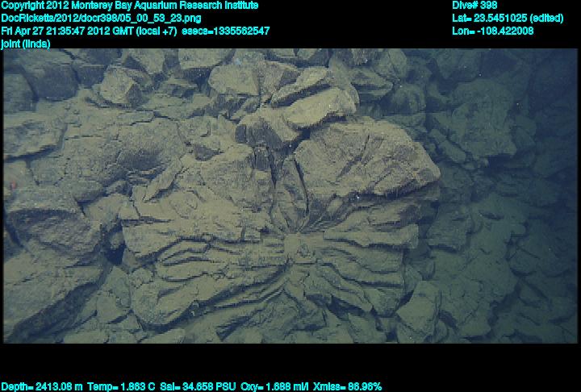This screenshot has width=581, height=392.
Task: Click the seafloor rock video frame
Action: [290, 196]
